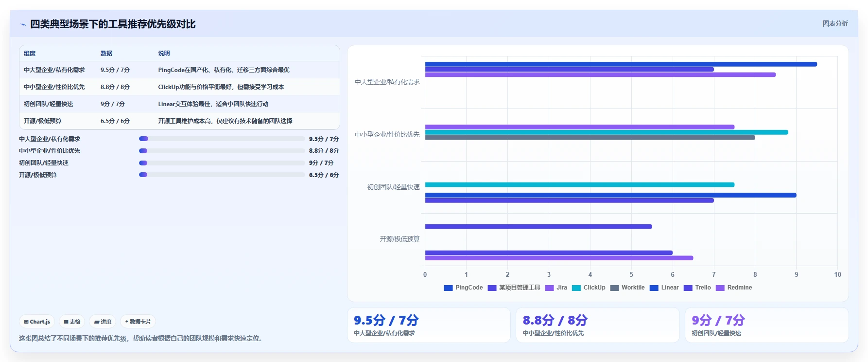This screenshot has height=362, width=868.
Task: Click the 图表分析 label in the header
Action: 835,23
